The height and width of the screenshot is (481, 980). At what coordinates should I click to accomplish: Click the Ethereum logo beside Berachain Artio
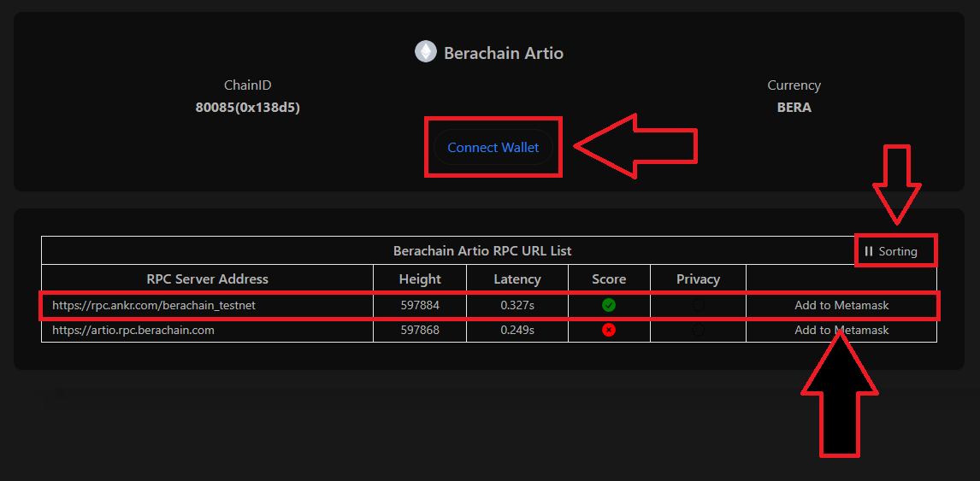click(x=425, y=52)
